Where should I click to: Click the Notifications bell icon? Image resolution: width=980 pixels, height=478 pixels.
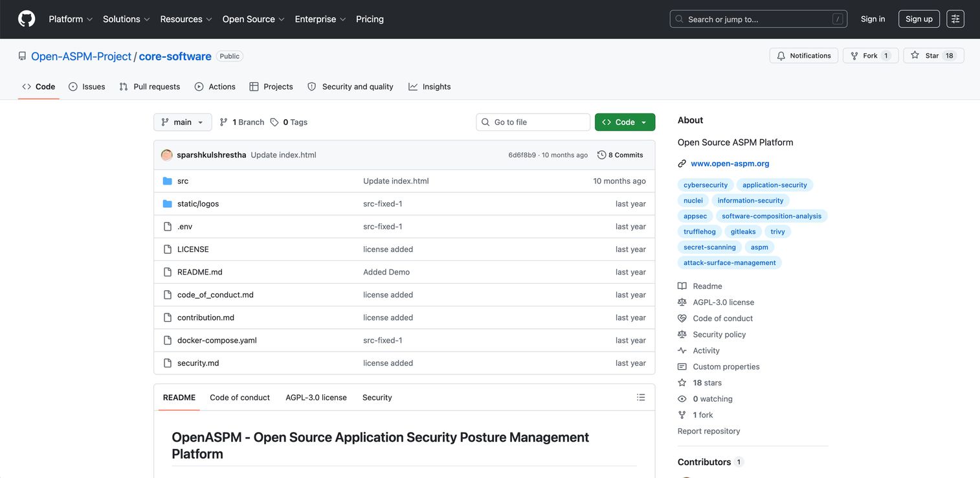781,56
